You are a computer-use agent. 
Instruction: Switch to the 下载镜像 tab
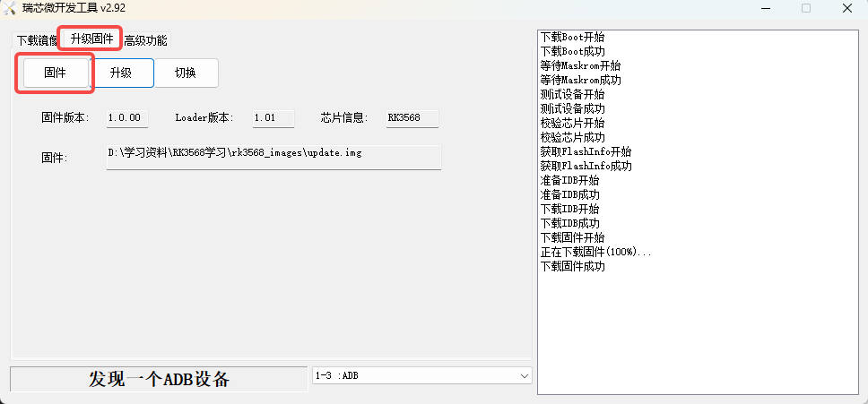(x=37, y=40)
